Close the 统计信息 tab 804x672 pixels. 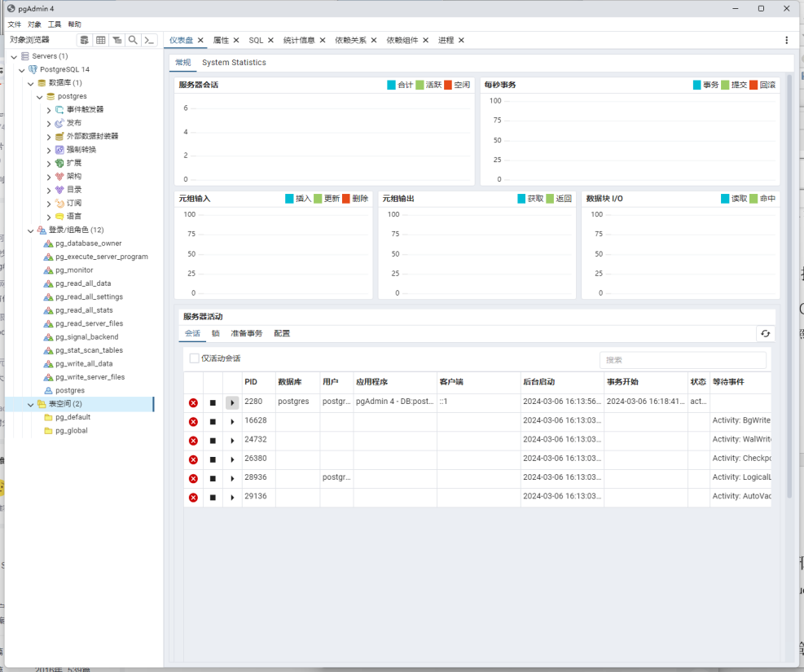coord(323,40)
